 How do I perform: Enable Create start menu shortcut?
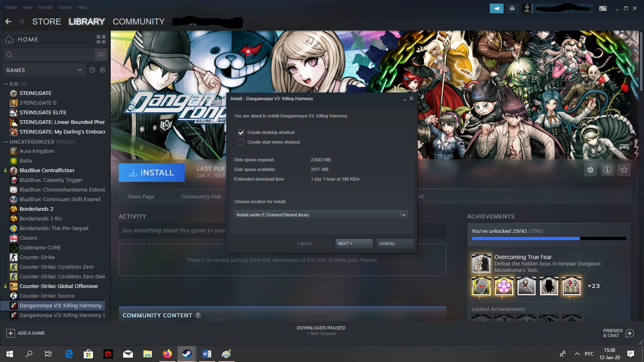241,142
